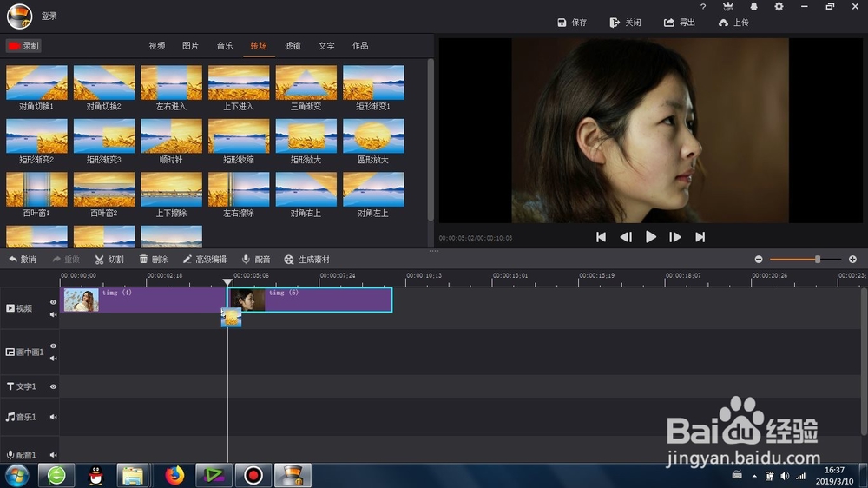Open the notifications bell icon
The image size is (868, 488).
click(753, 7)
